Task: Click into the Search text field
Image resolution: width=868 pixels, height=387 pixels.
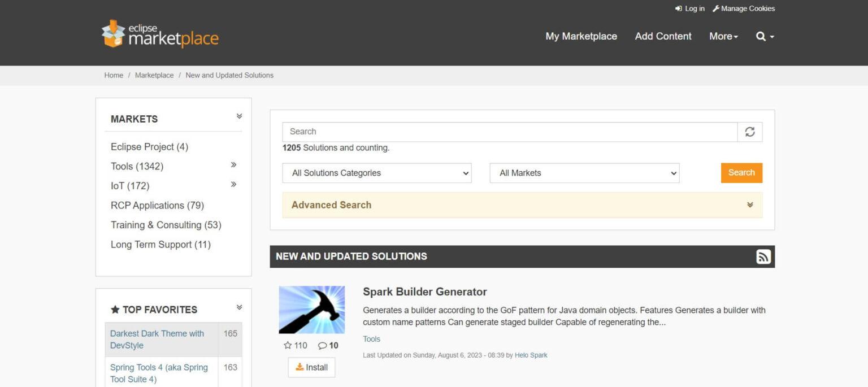Action: click(509, 132)
